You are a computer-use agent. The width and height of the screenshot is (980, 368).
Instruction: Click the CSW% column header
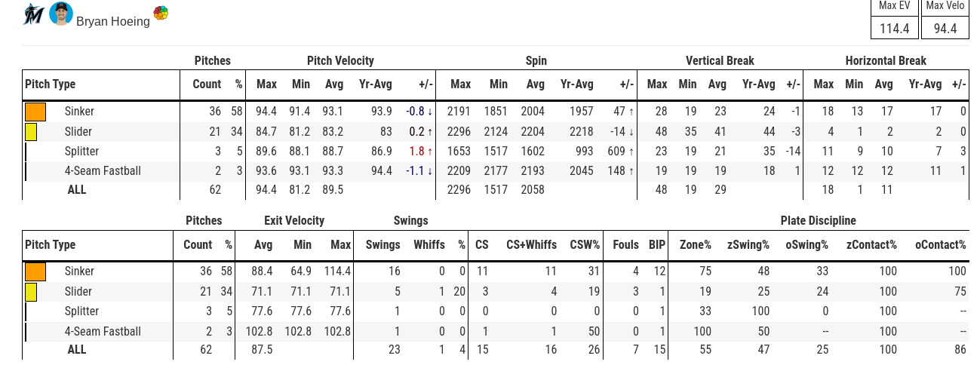(x=585, y=245)
